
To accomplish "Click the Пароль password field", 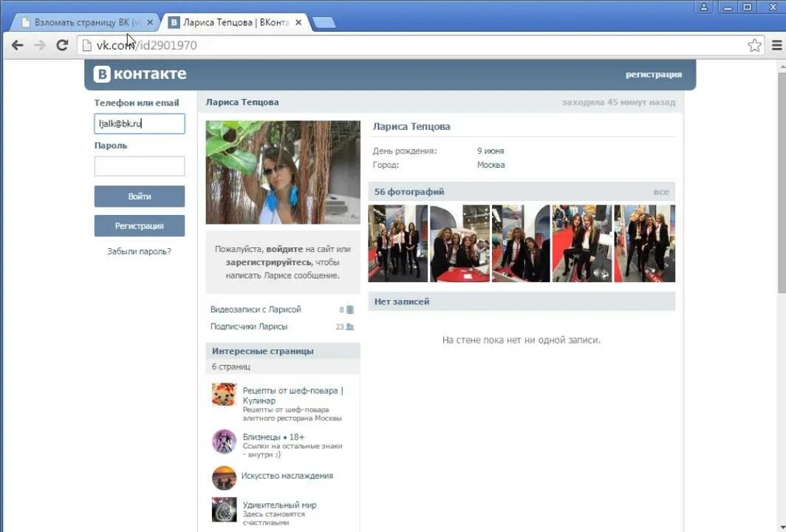I will pos(140,166).
